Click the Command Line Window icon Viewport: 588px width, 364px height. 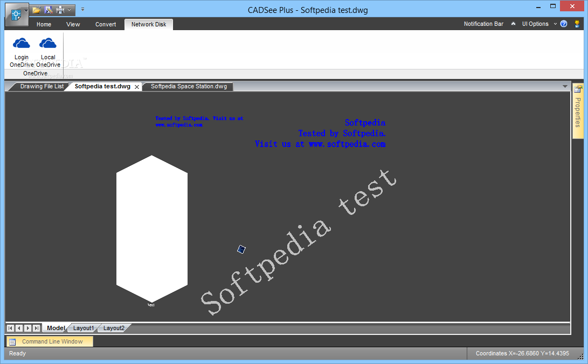12,342
